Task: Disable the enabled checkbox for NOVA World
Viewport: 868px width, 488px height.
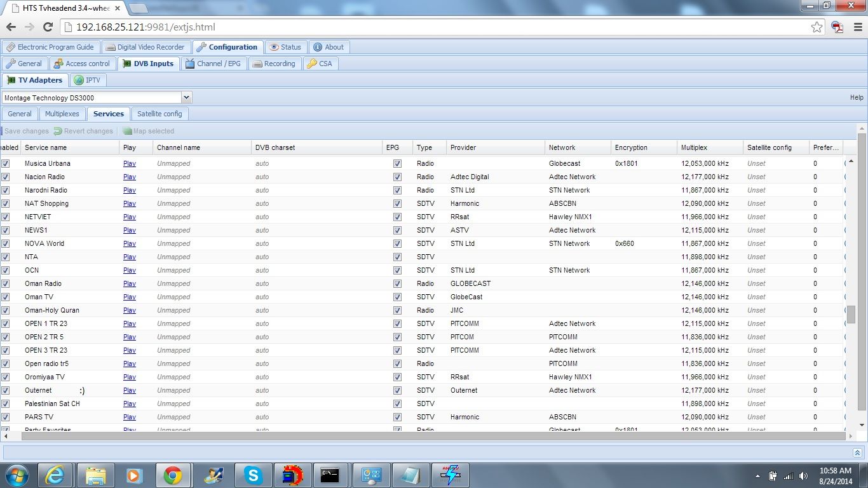Action: pos(6,243)
